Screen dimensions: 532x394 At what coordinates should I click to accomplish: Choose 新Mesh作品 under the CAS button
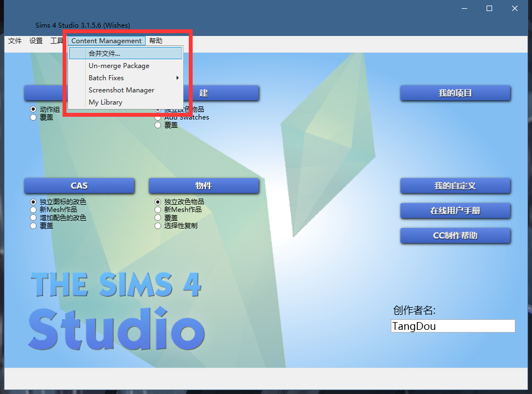click(33, 210)
